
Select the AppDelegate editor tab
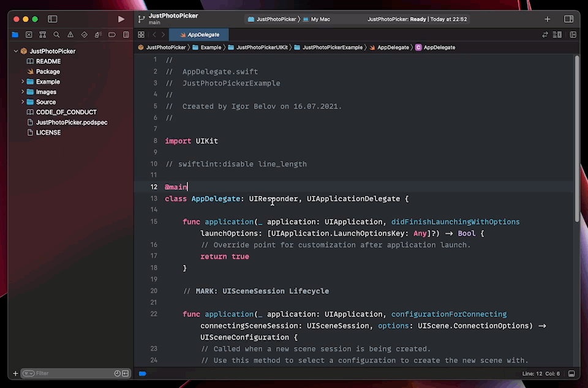tap(199, 34)
